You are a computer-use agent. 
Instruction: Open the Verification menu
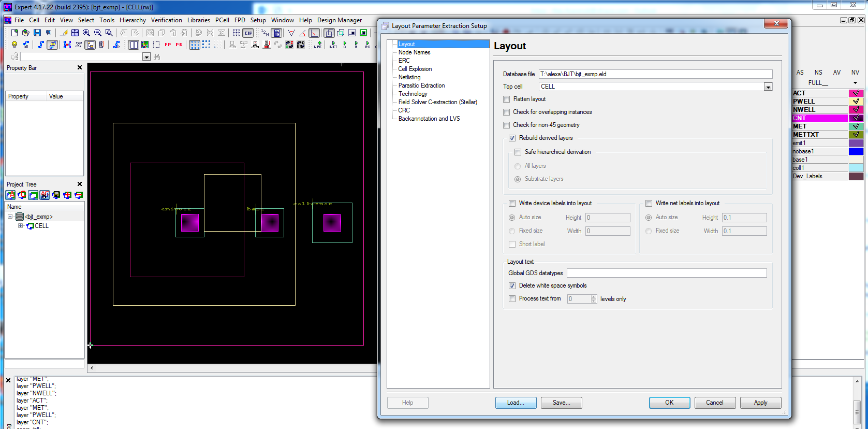(x=166, y=20)
